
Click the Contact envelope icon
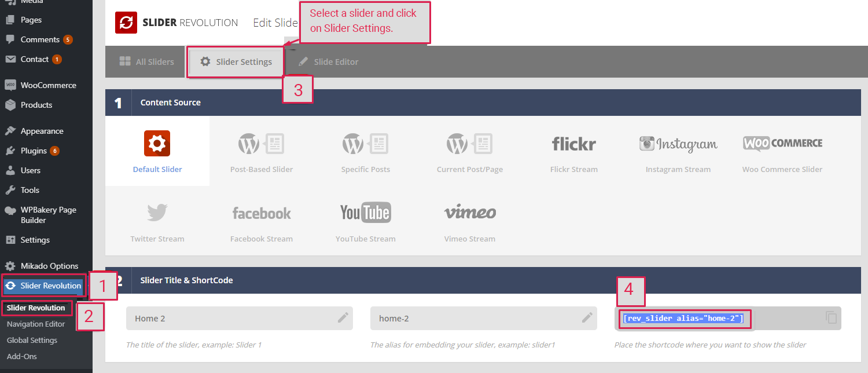(10, 59)
